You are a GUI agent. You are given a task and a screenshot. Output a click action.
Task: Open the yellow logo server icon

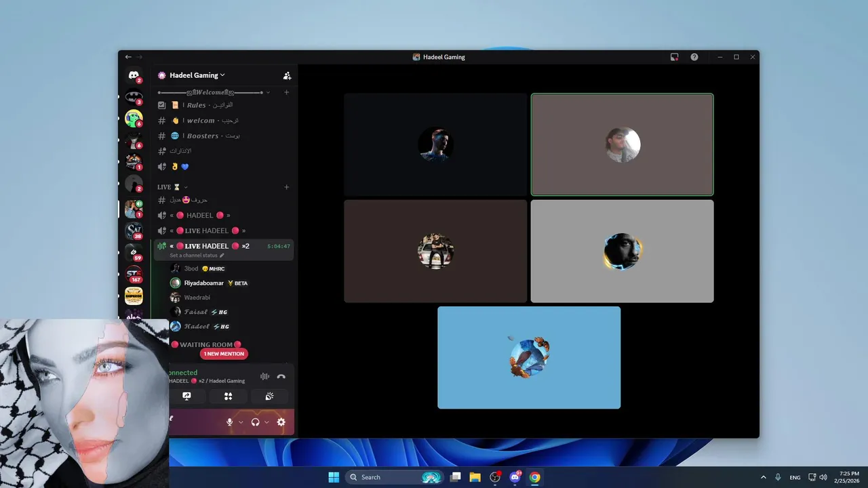(134, 296)
